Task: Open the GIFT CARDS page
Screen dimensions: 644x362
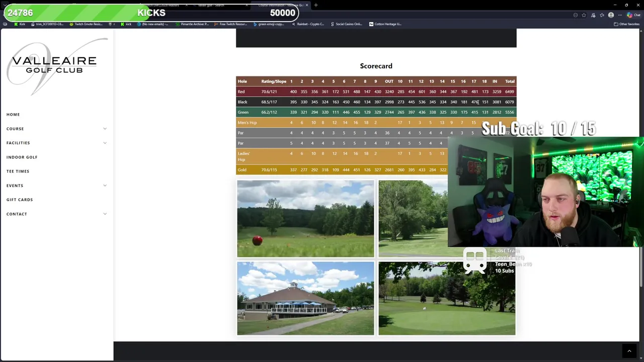Action: [20, 200]
